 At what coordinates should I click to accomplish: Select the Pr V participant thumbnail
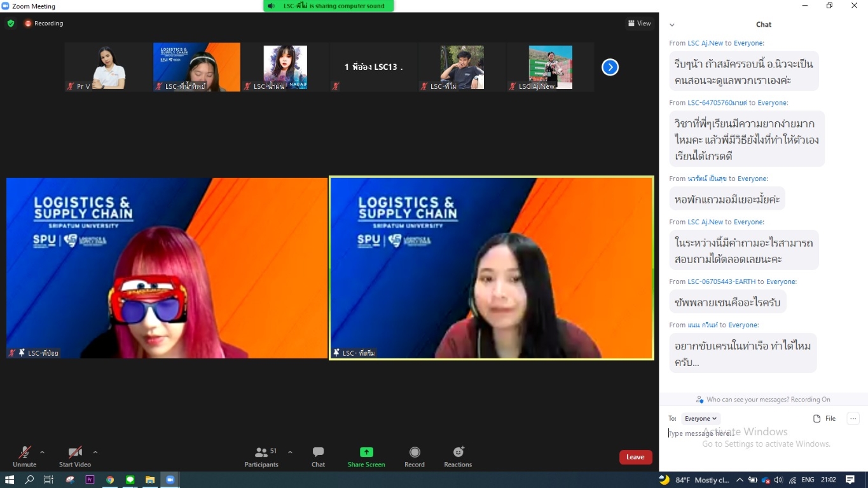108,67
